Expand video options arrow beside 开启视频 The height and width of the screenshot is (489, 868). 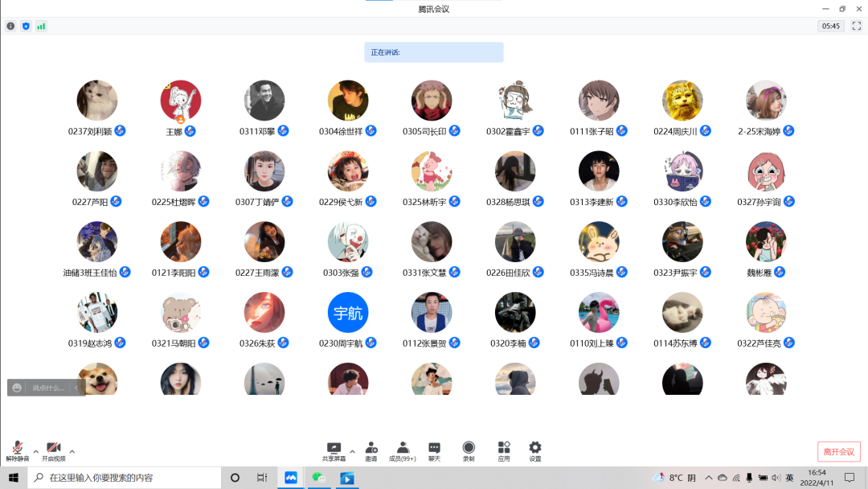coord(72,451)
